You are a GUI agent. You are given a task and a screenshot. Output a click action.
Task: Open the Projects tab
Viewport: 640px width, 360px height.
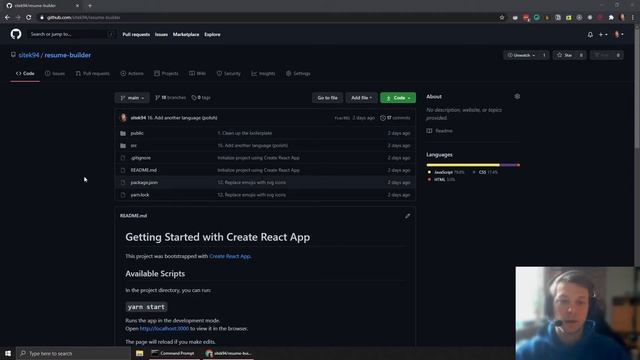tap(166, 73)
